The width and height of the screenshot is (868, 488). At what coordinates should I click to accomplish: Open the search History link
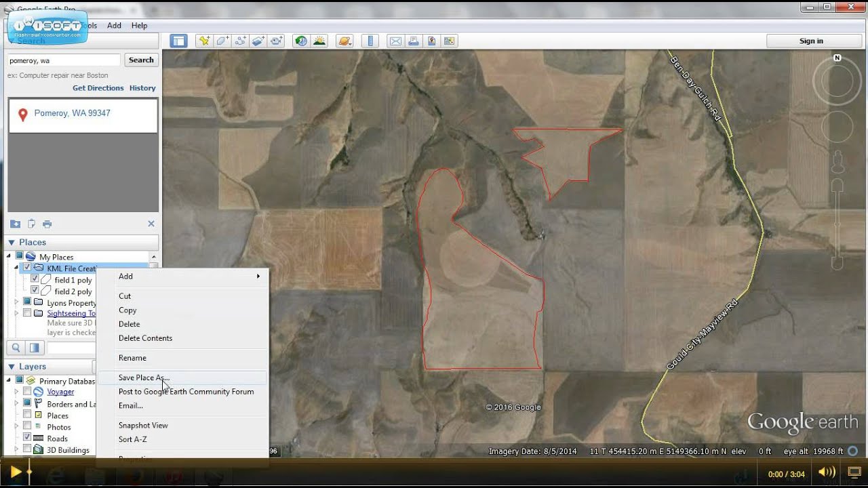142,88
